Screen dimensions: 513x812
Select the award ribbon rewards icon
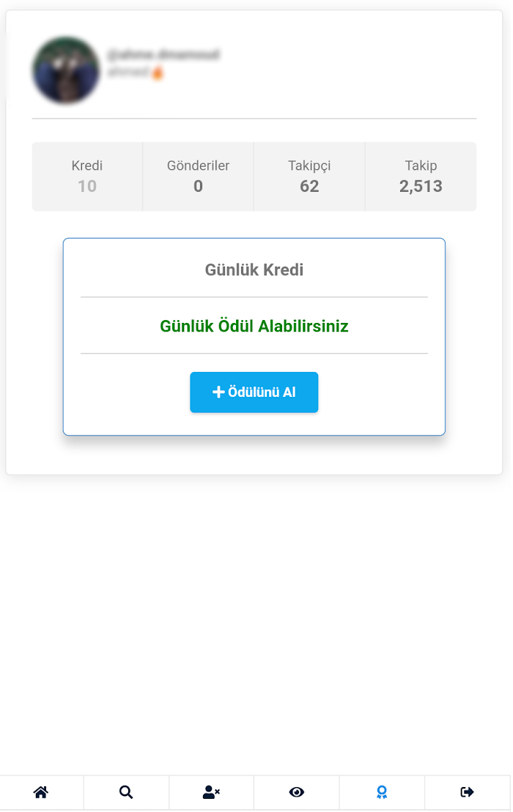point(382,791)
